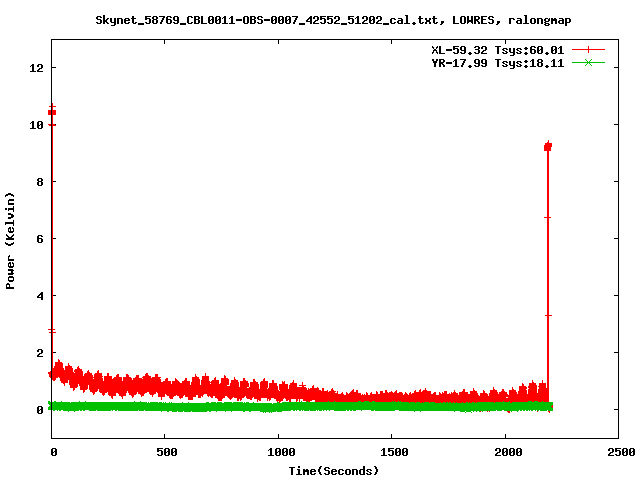Click the x-axis tick label 1500
The height and width of the screenshot is (480, 640).
pos(394,452)
